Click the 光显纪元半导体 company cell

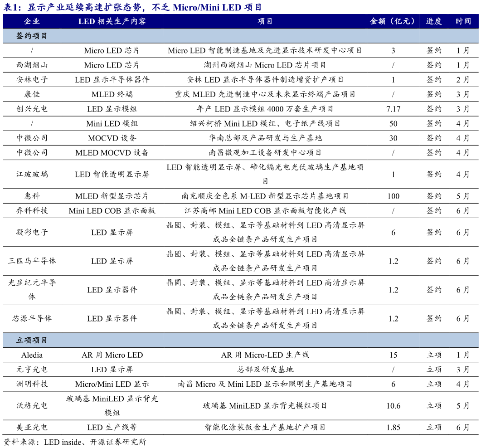[x=32, y=290]
